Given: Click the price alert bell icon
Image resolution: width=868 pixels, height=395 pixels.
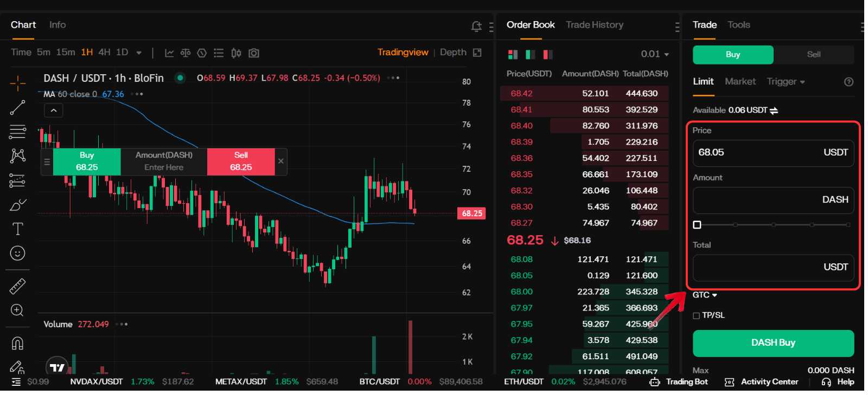Looking at the screenshot, I should (476, 26).
